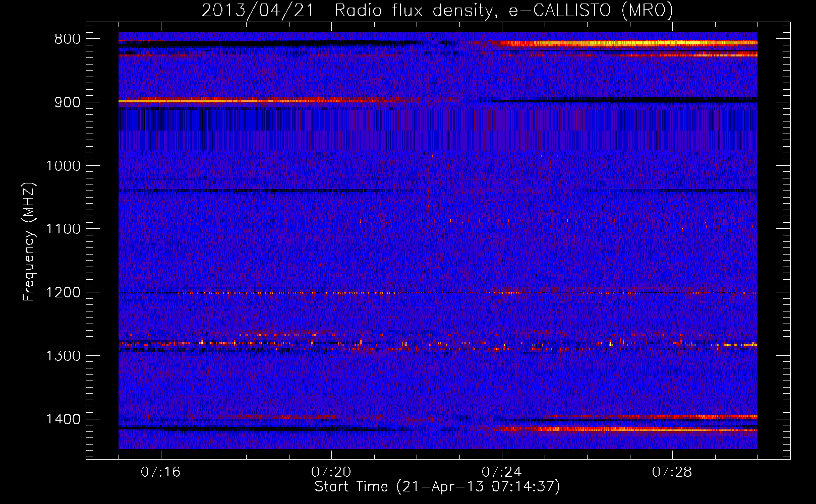Click the 07:28 time tick label
The width and height of the screenshot is (816, 504).
[x=672, y=472]
